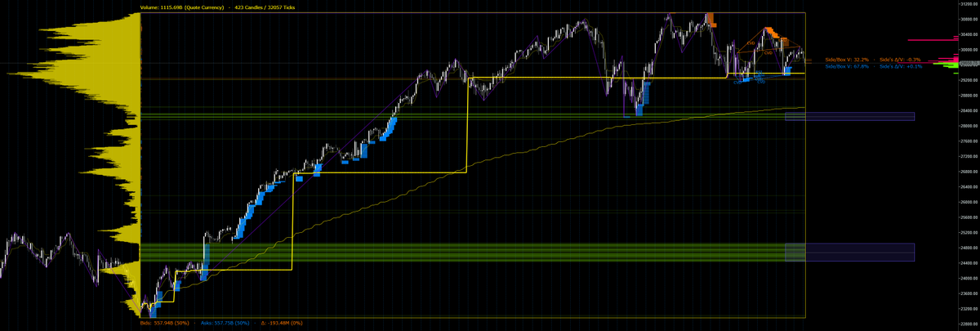980x331 pixels.
Task: Click the 'Bids: 557.94B (50%)' label
Action: click(x=166, y=322)
